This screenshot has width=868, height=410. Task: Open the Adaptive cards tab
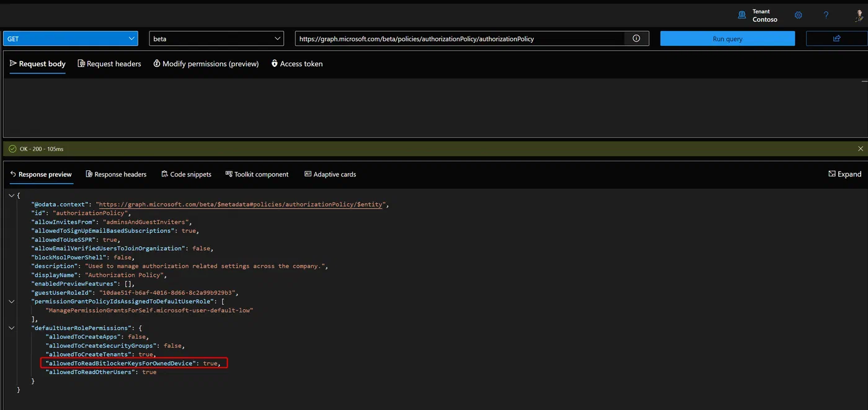coord(330,174)
